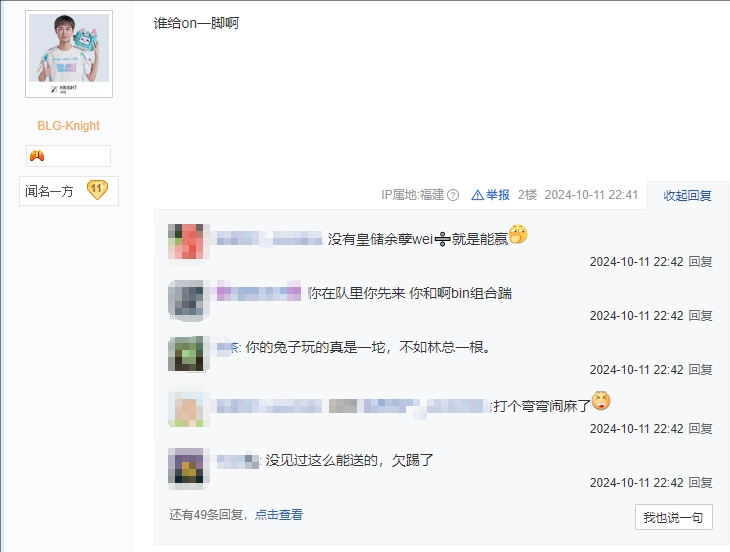Reply to the 没见过这么能送的 comment
The image size is (730, 552).
(700, 483)
